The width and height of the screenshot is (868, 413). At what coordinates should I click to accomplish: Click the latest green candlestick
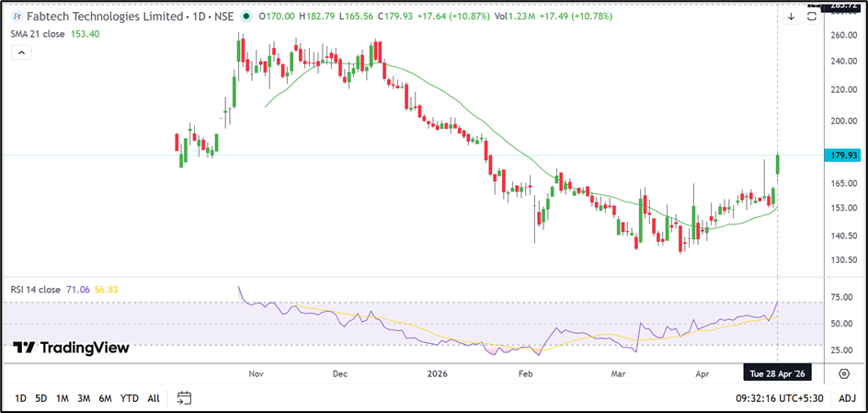click(x=779, y=164)
